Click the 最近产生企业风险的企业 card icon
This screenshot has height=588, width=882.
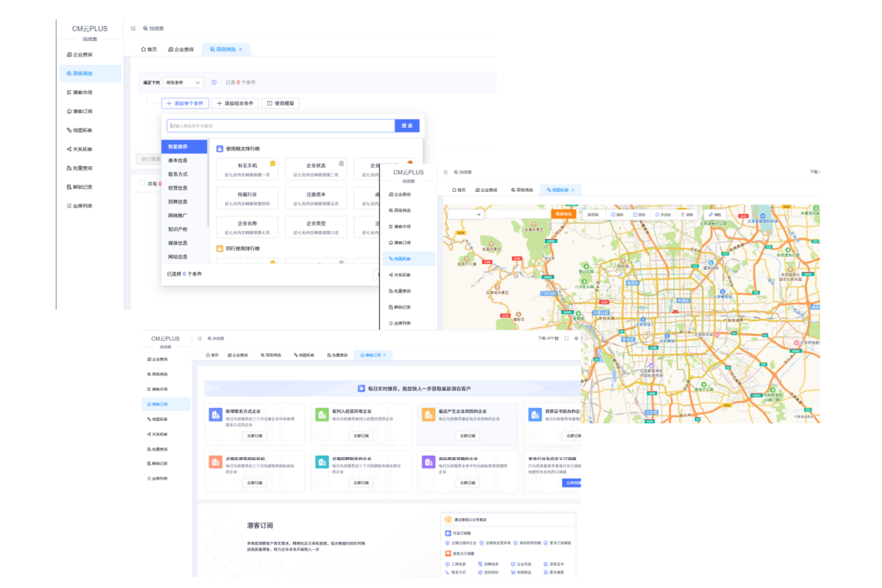(x=429, y=415)
